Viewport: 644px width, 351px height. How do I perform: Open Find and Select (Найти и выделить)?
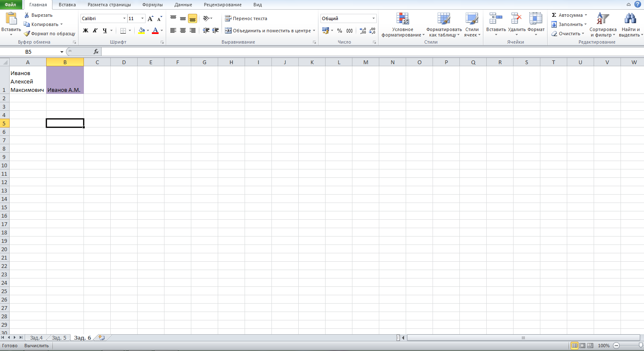[x=631, y=25]
